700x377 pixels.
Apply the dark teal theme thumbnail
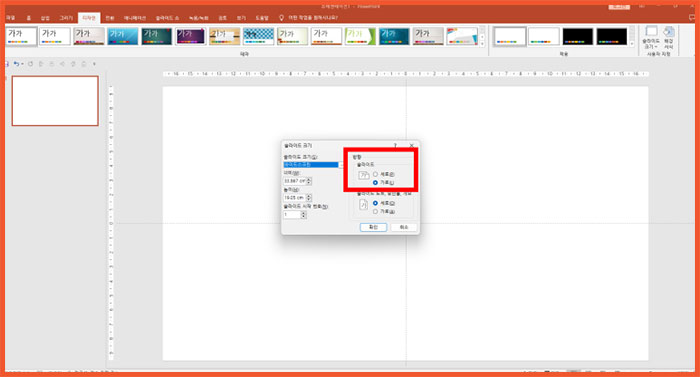[157, 36]
